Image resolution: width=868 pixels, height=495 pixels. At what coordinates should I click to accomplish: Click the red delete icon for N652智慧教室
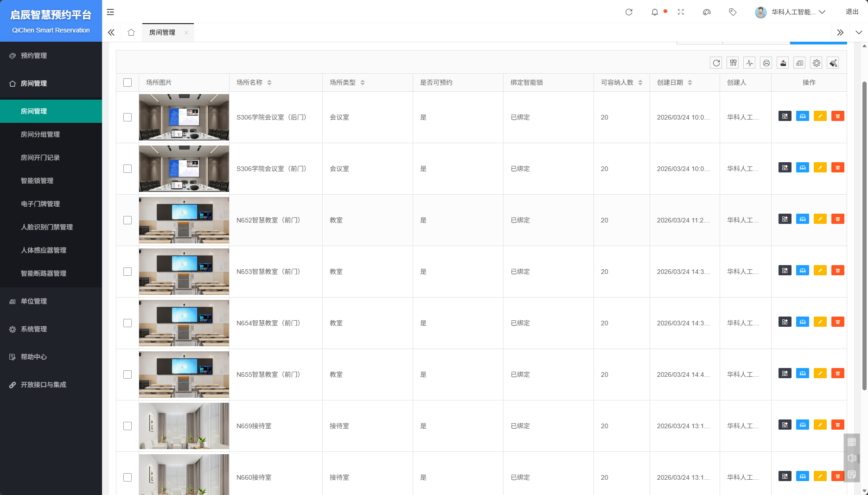837,219
